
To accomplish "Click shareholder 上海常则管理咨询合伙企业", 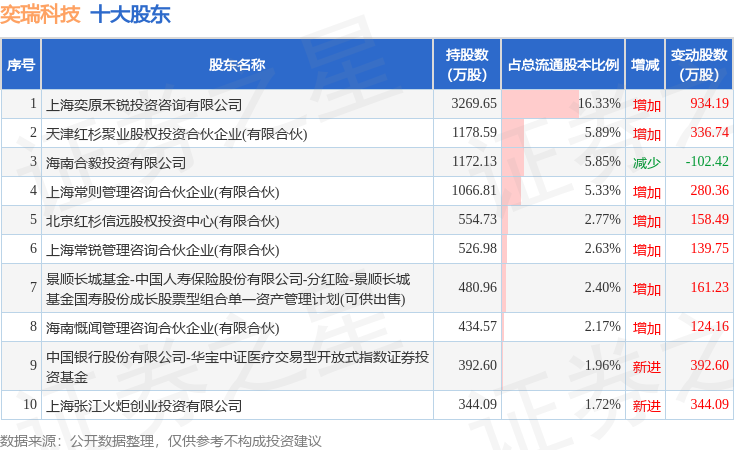I will [x=162, y=192].
